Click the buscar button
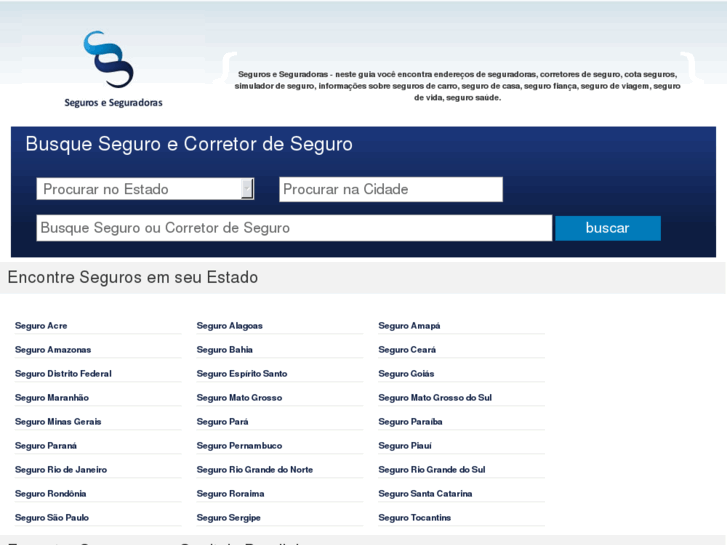 coord(608,228)
